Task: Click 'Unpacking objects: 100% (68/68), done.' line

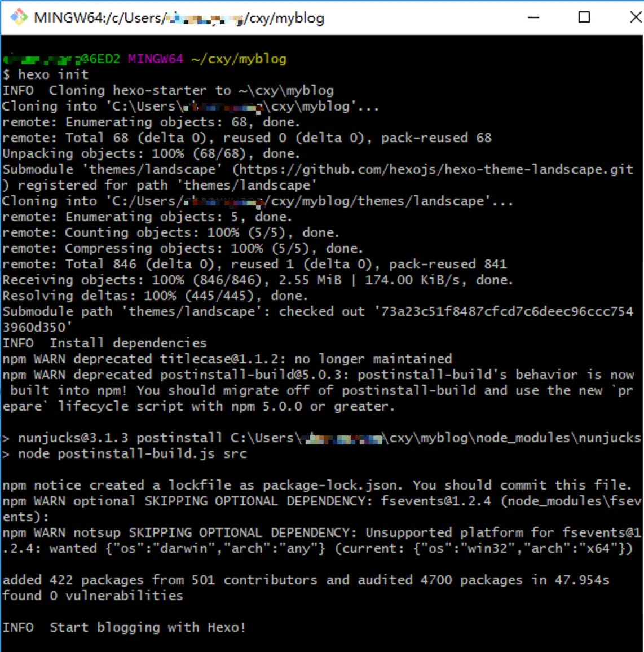Action: point(151,154)
